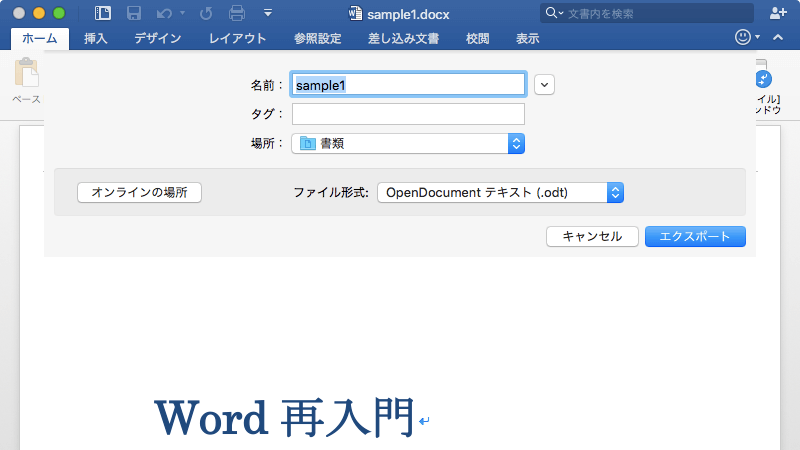This screenshot has height=450, width=800.
Task: Click the Redo circular arrow icon
Action: 206,13
